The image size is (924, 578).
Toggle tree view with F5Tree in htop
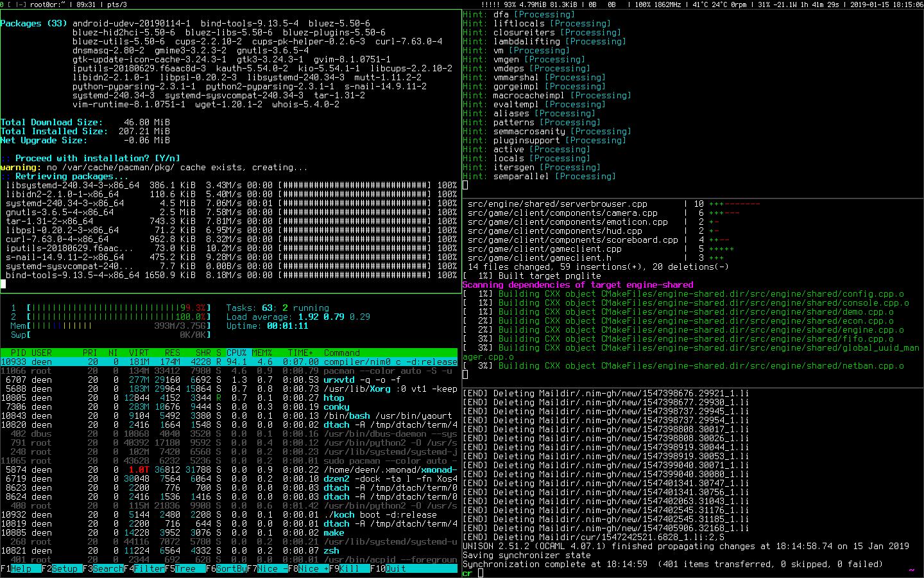click(182, 568)
